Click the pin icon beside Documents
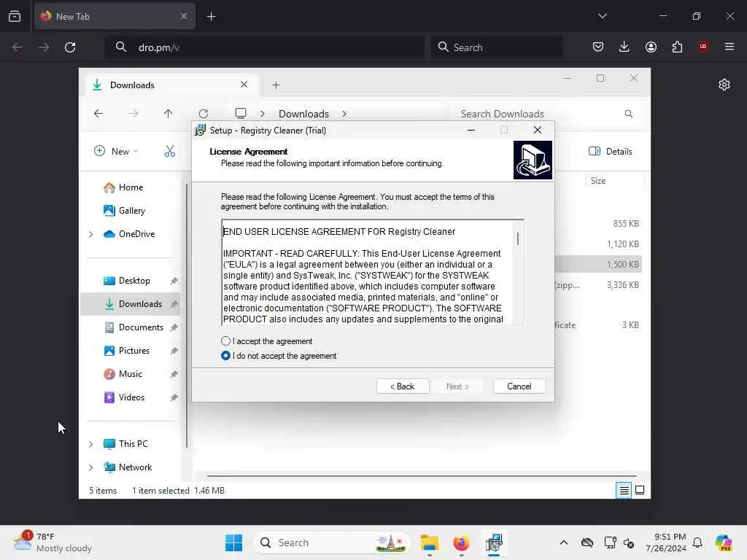 pyautogui.click(x=174, y=327)
